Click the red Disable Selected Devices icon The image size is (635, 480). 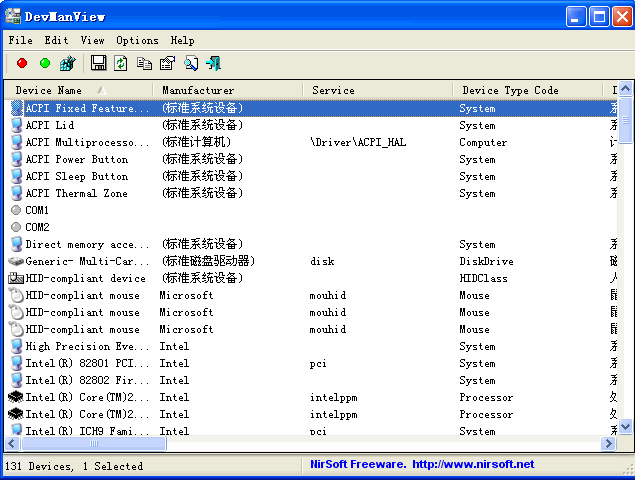(x=22, y=63)
